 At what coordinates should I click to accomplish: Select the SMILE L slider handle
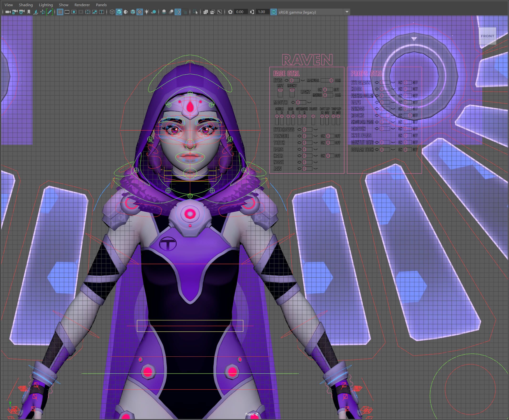pyautogui.click(x=277, y=116)
